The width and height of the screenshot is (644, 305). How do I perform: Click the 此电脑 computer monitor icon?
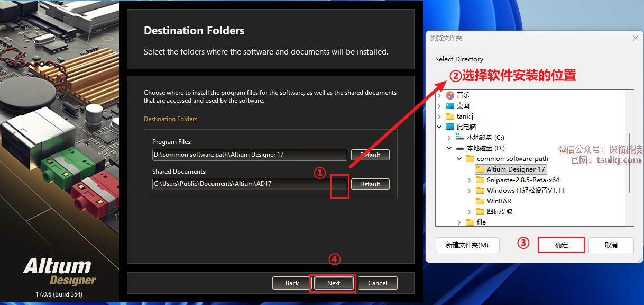click(x=450, y=127)
